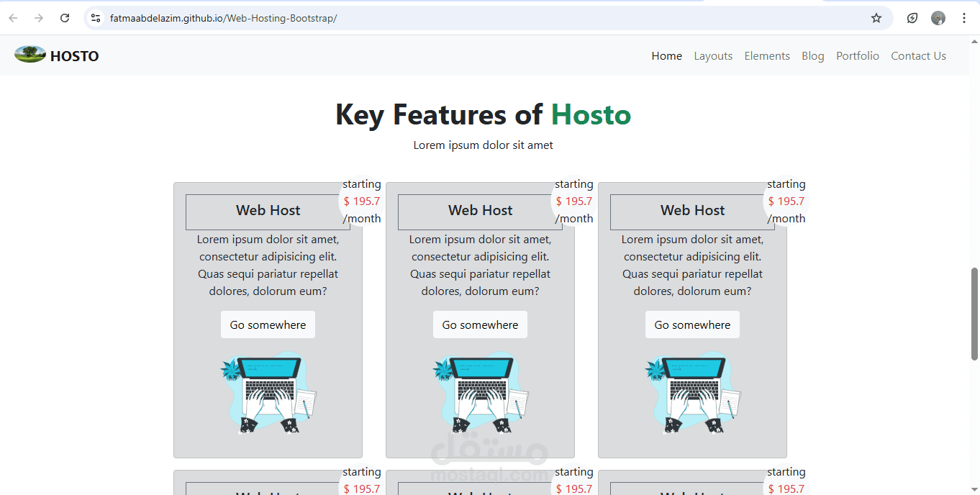This screenshot has width=980, height=495.
Task: Click the $ 195.7 price badge on first card
Action: click(361, 201)
